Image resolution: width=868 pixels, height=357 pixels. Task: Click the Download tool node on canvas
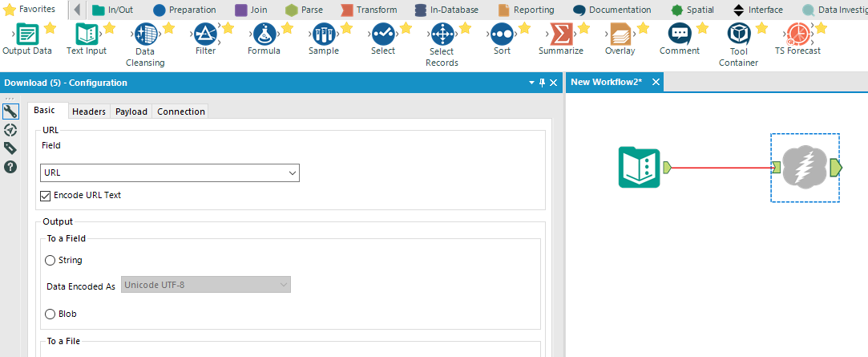[805, 168]
